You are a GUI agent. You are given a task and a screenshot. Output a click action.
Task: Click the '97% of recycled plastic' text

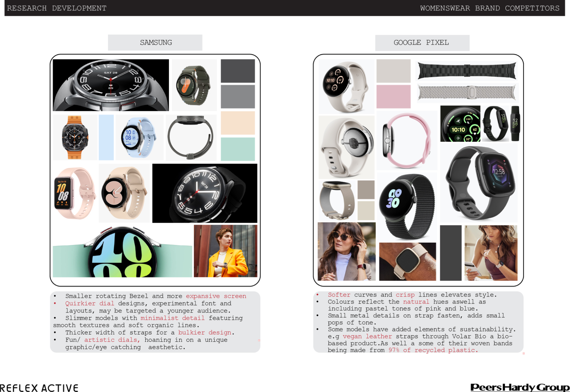point(433,350)
